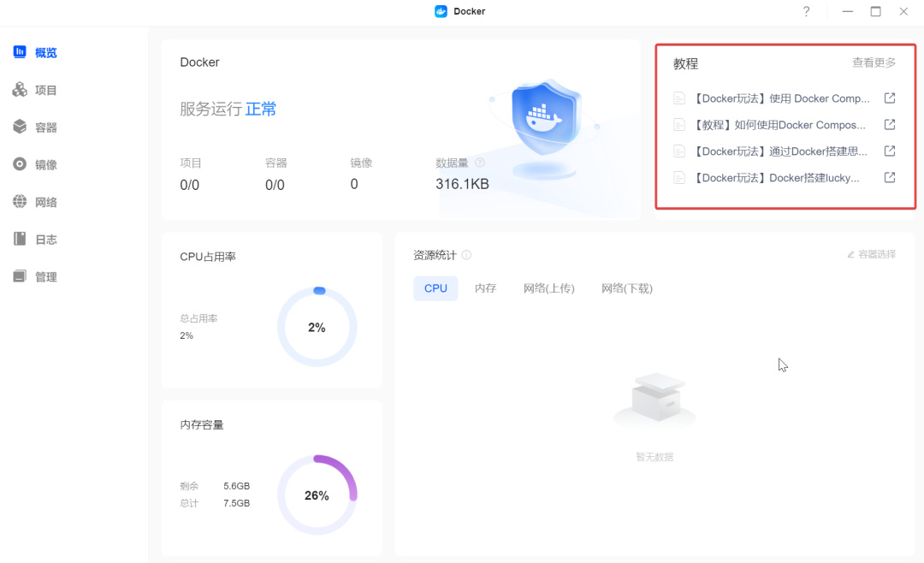Click the 管理 management icon
The width and height of the screenshot is (924, 563).
(20, 276)
